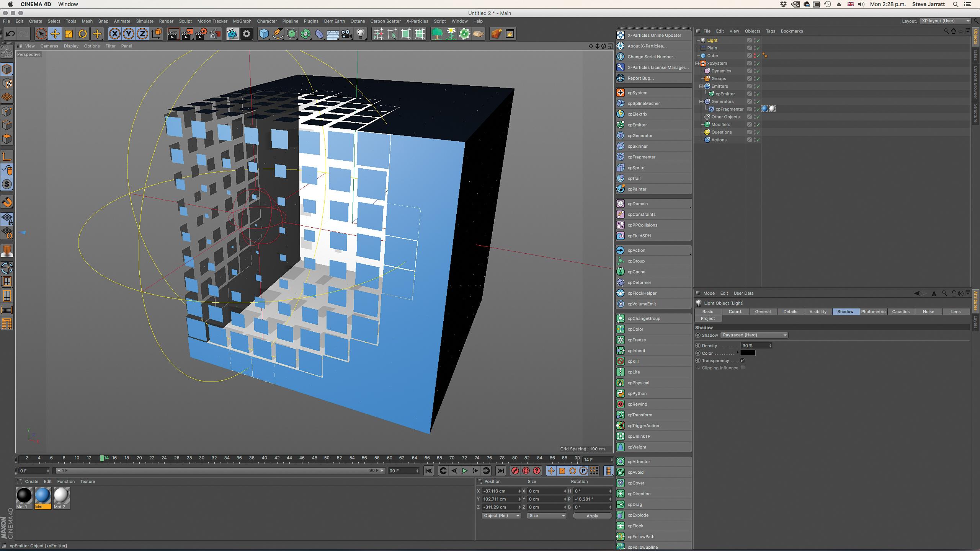
Task: Click the xpVolumeEmit icon
Action: [x=620, y=303]
